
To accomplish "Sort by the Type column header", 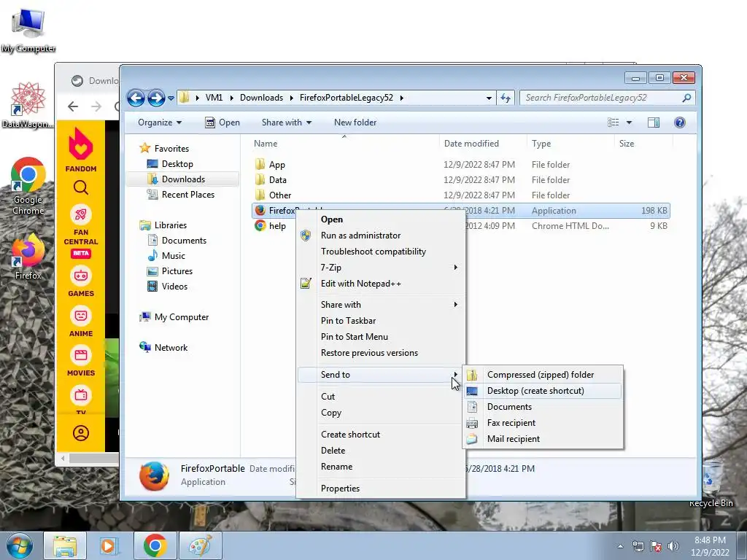I will pos(541,144).
